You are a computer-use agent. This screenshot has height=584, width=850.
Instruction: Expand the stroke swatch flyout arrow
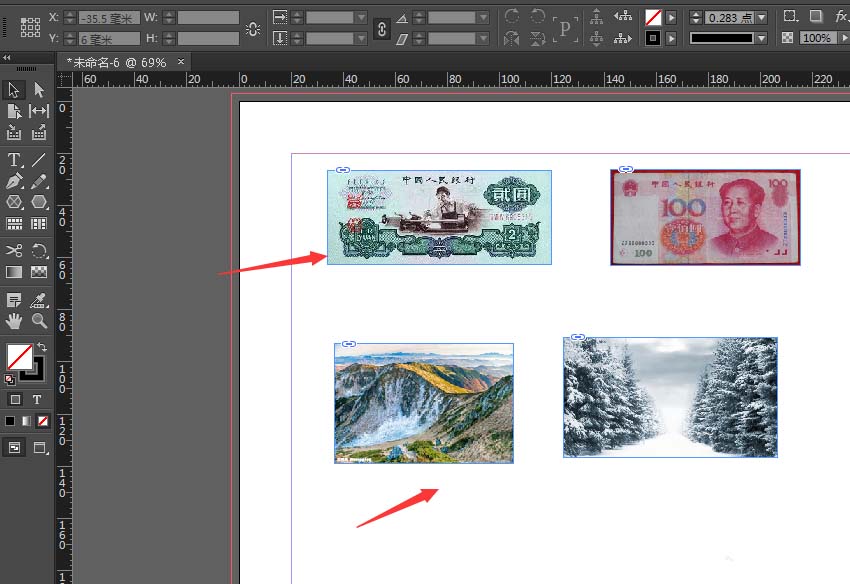[671, 38]
